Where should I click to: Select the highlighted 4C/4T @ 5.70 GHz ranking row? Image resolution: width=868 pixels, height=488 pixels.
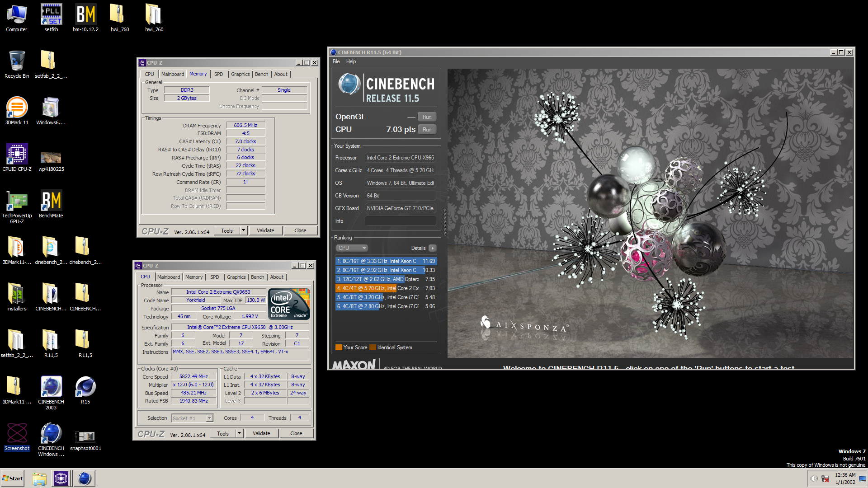click(386, 288)
